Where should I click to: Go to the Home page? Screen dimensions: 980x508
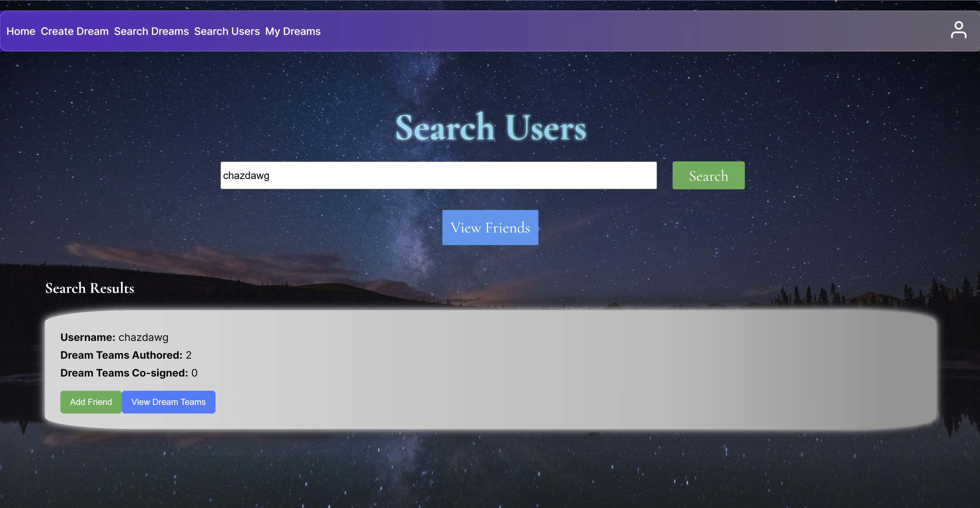coord(21,31)
